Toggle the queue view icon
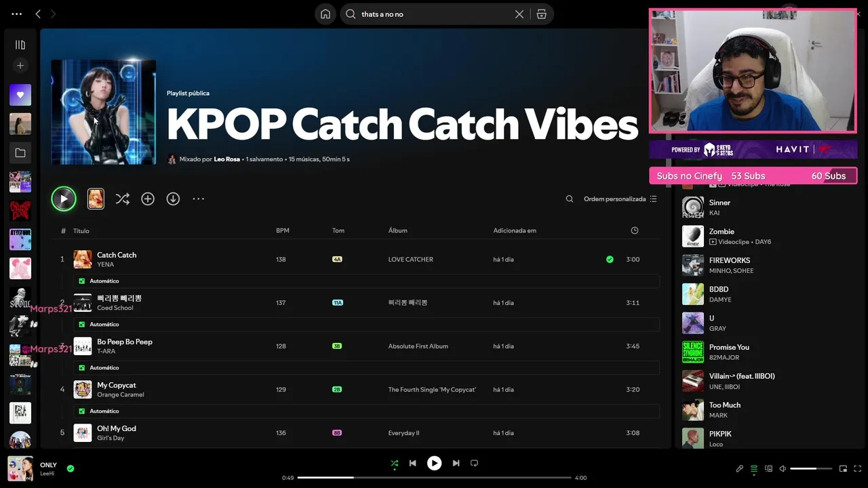The image size is (868, 488). [754, 468]
